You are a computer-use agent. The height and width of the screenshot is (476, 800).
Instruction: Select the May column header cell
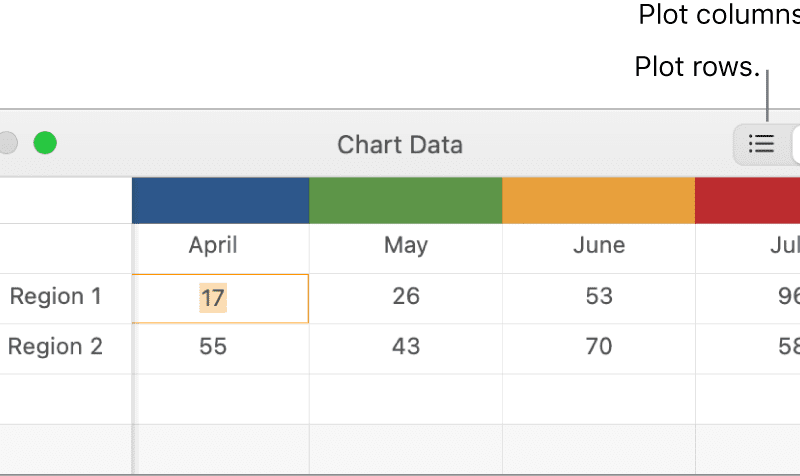coord(406,248)
